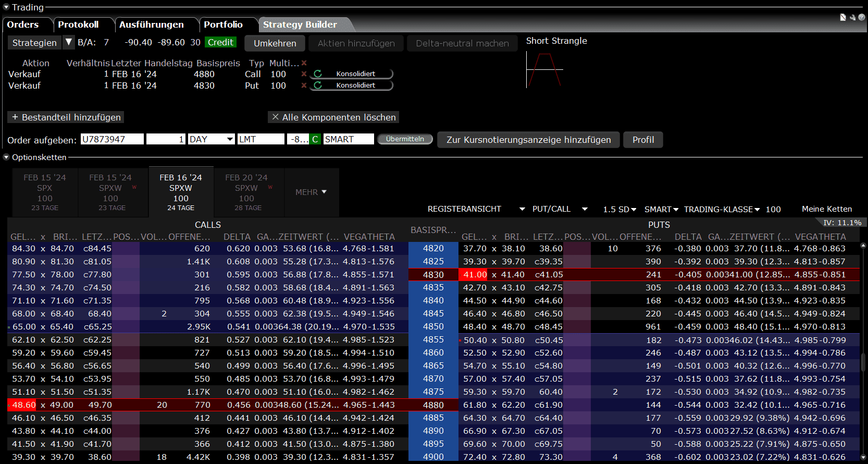Collapse the Trading panel section
The image size is (868, 464).
tap(6, 7)
